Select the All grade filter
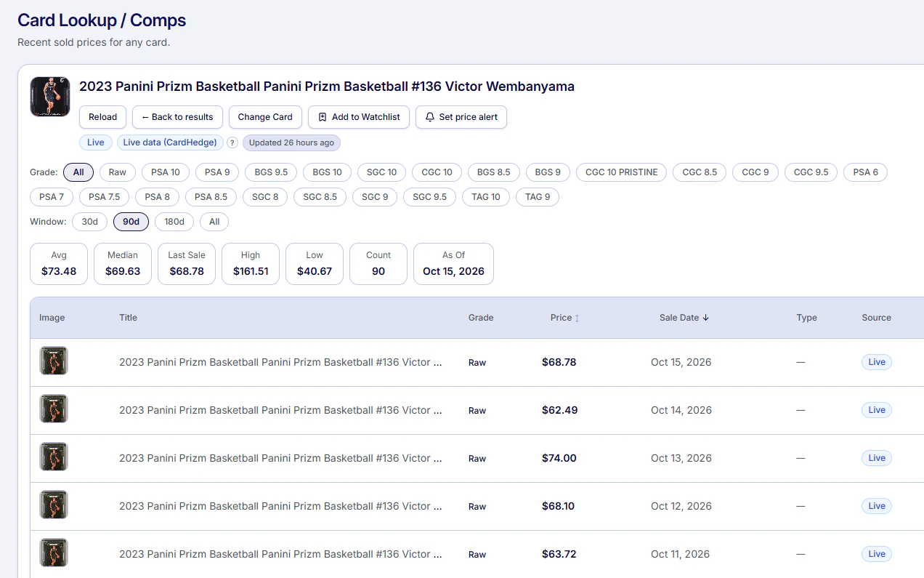 click(78, 172)
